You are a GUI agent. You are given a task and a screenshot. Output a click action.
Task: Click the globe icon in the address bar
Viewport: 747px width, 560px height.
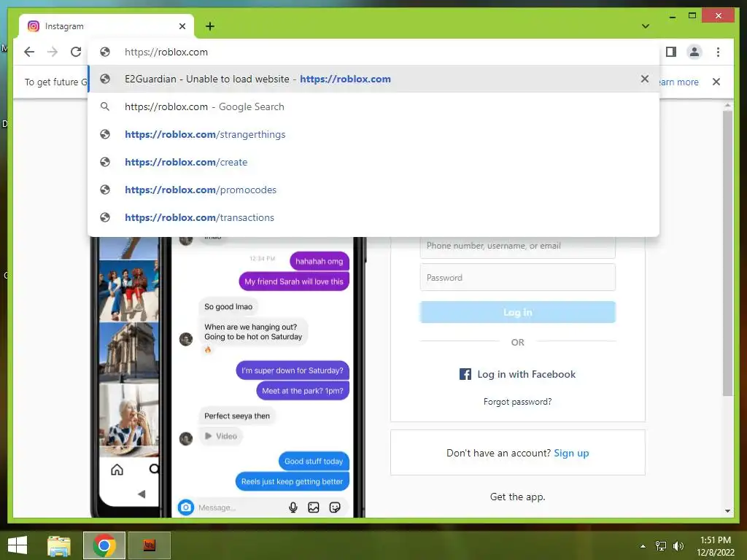coord(105,52)
